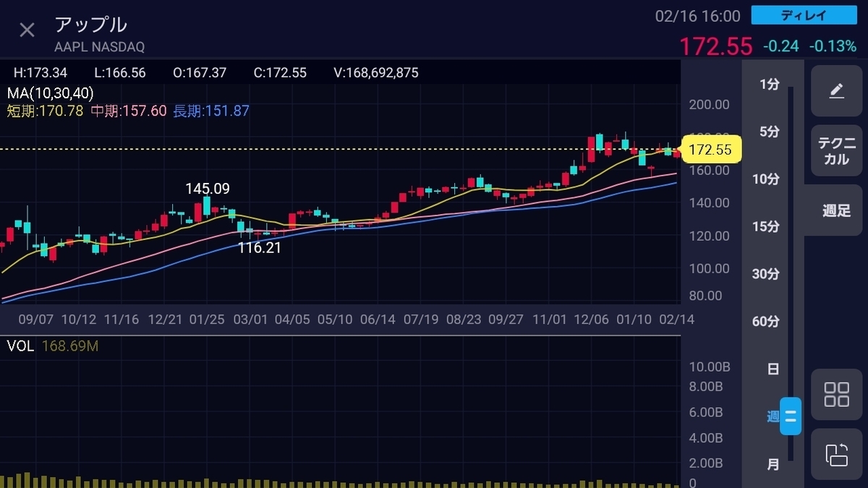Click the MA(10,30,40) indicator label
Image resolution: width=868 pixels, height=488 pixels.
[50, 93]
